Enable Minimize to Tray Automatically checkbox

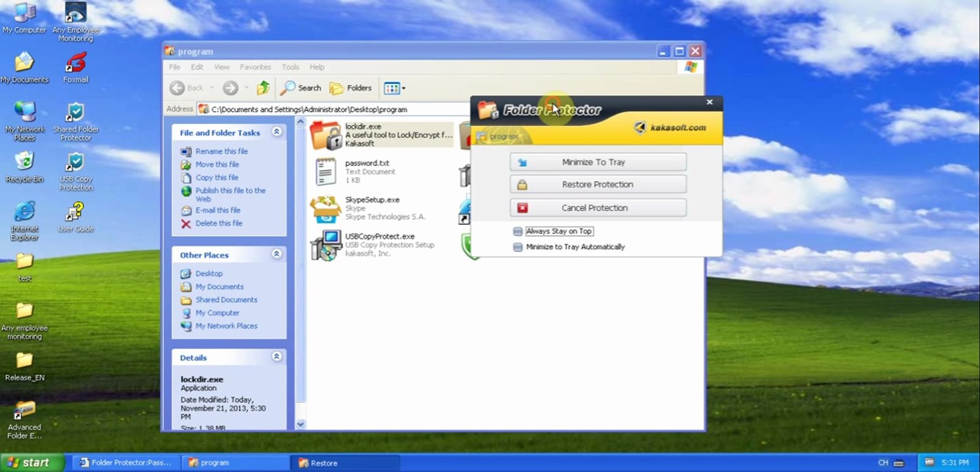tap(518, 247)
